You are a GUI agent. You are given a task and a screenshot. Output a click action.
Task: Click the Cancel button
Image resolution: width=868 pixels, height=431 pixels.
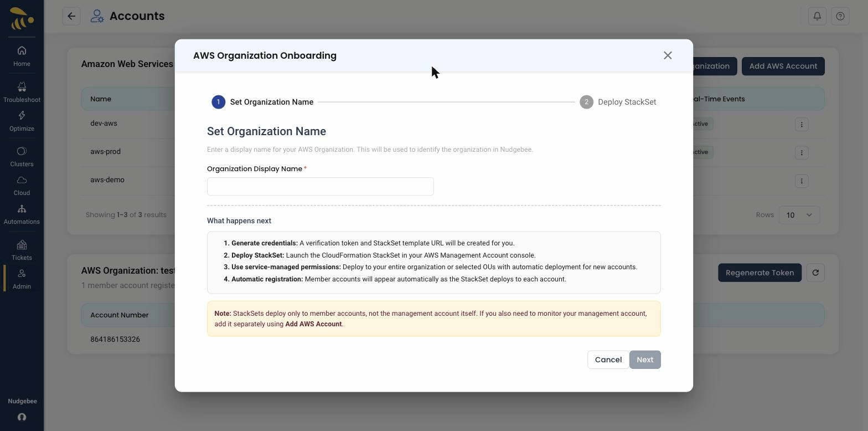pos(608,360)
